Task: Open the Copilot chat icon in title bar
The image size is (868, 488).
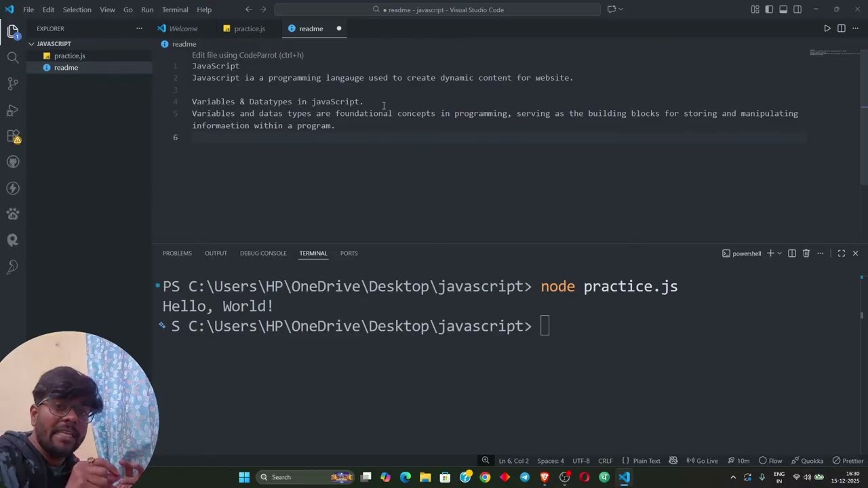Action: [x=611, y=9]
